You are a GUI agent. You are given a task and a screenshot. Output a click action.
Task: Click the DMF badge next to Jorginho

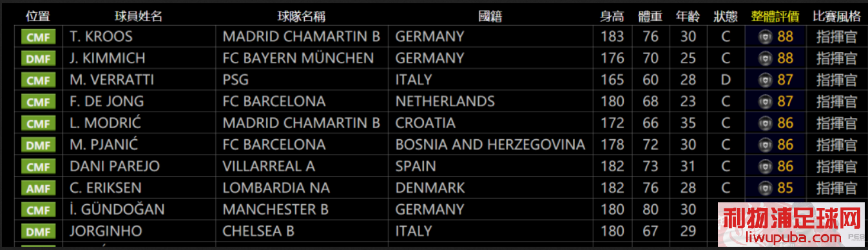pyautogui.click(x=39, y=231)
